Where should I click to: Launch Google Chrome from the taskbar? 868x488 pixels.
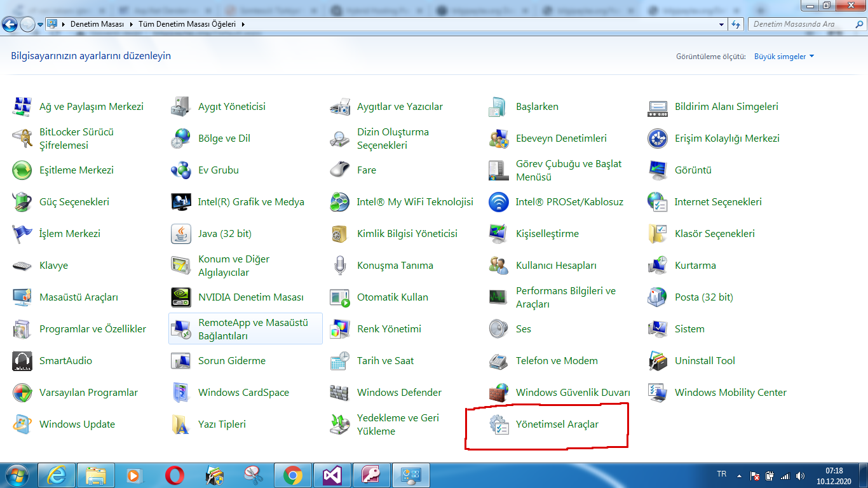point(293,475)
